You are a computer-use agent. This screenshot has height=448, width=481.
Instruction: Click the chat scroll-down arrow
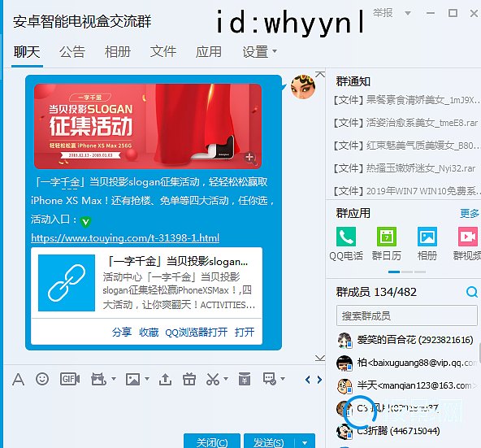[x=320, y=358]
